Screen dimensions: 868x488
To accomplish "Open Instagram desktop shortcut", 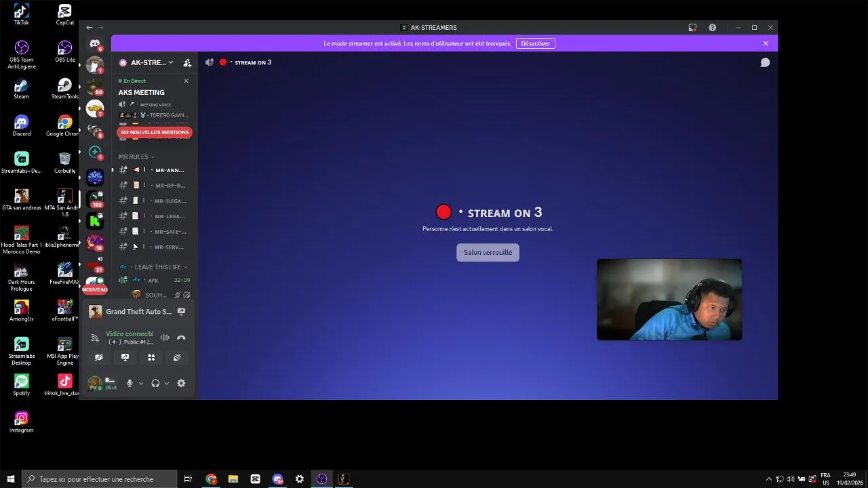I will 22,422.
